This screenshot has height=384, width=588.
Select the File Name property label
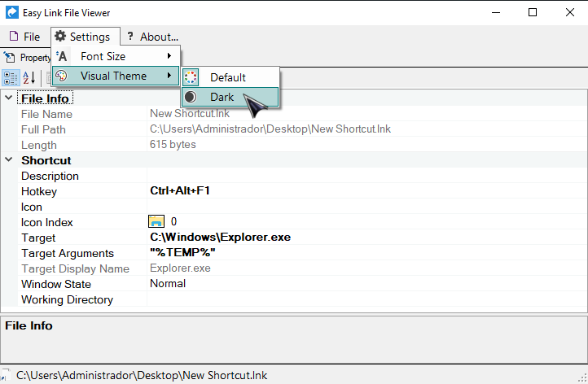pyautogui.click(x=46, y=114)
